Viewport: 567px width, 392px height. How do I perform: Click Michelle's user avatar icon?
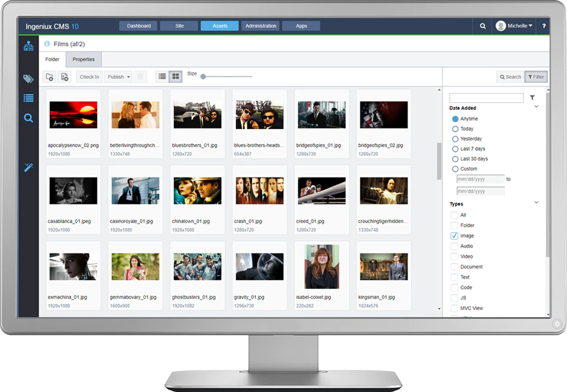501,26
